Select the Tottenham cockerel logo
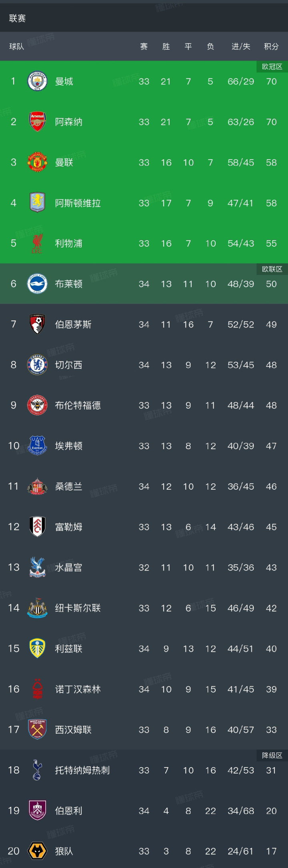This screenshot has height=868, width=288. pyautogui.click(x=37, y=770)
